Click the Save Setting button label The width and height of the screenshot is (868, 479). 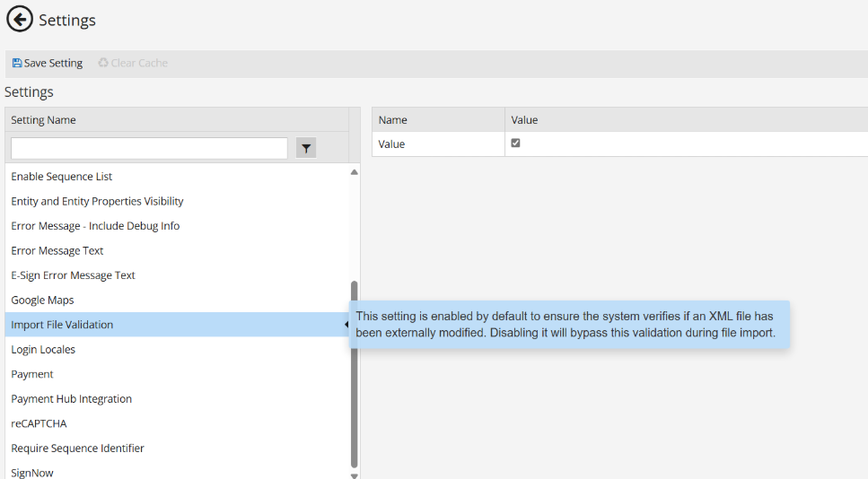[x=53, y=64]
